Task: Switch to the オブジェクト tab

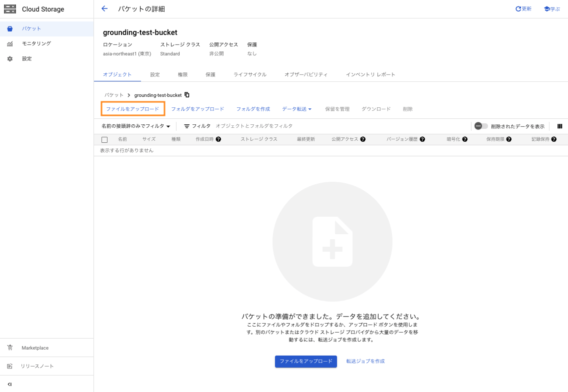Action: [x=117, y=74]
